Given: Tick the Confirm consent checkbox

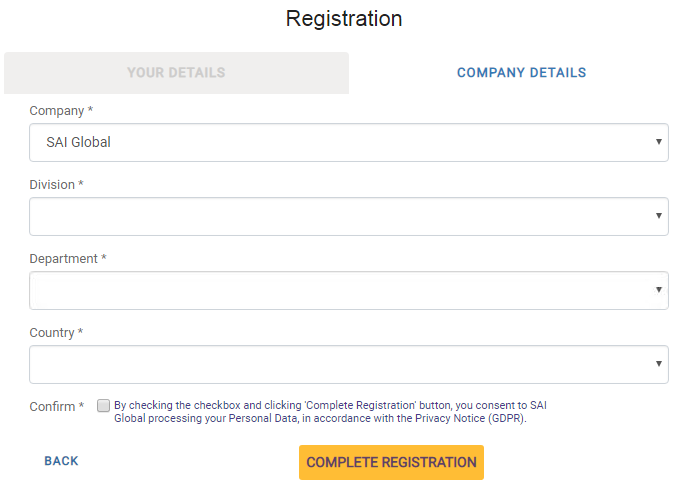Looking at the screenshot, I should click(103, 406).
